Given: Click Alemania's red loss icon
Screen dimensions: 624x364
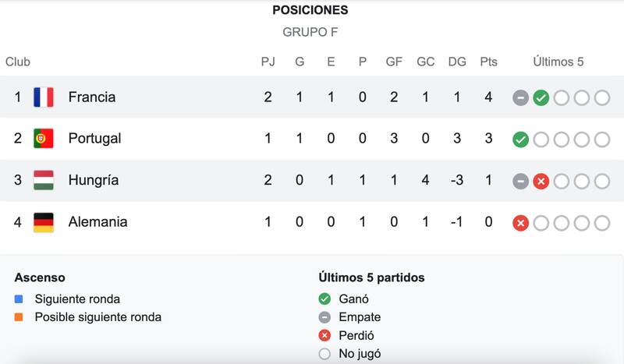Looking at the screenshot, I should (x=520, y=223).
